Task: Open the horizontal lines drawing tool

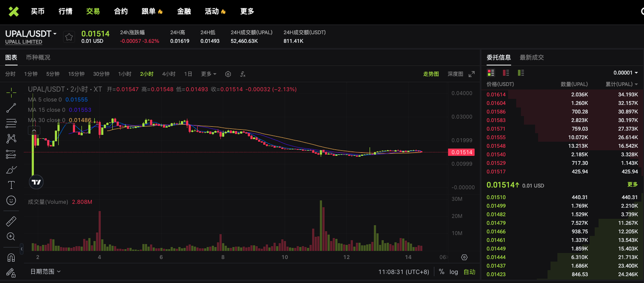Action: pyautogui.click(x=11, y=123)
